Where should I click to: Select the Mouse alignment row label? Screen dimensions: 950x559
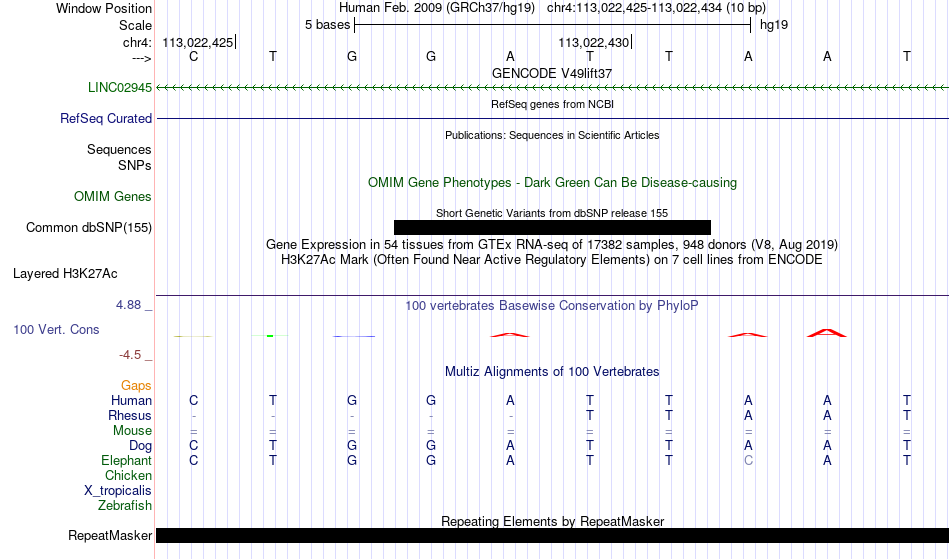click(132, 431)
